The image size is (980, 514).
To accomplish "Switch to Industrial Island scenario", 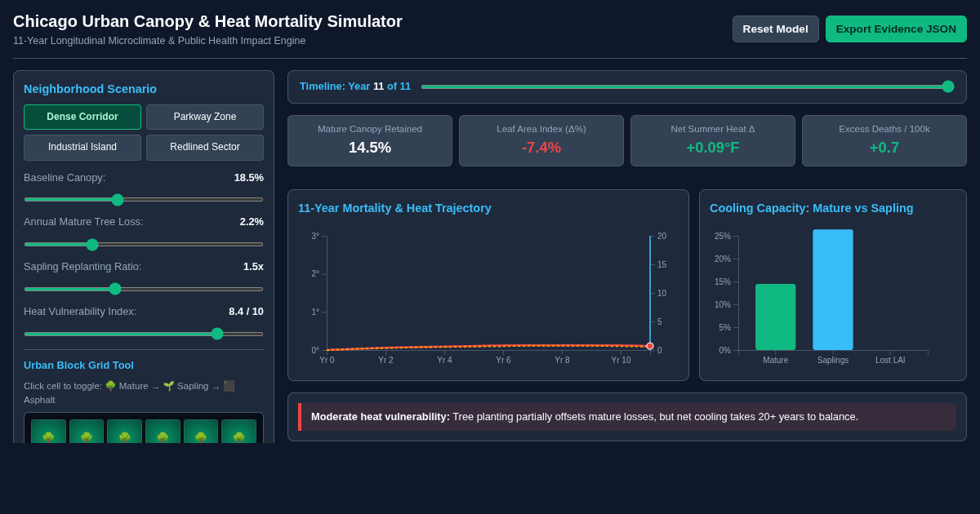I will (x=82, y=147).
